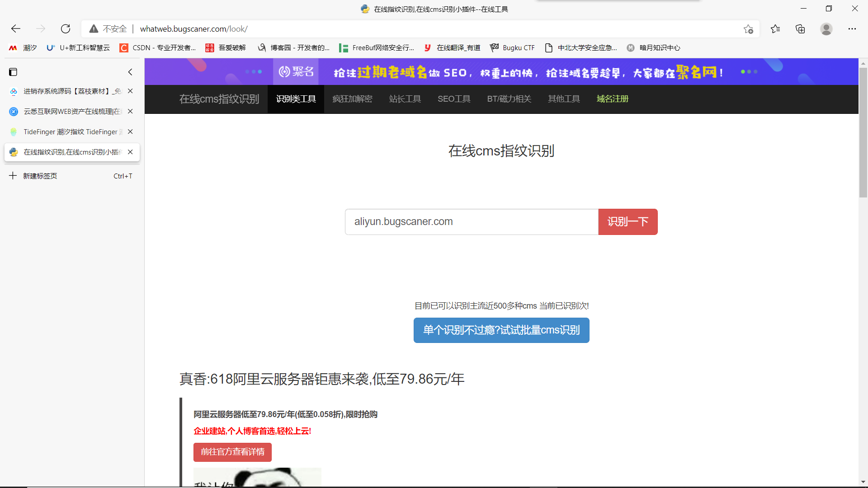Open U+新工科智慧云 bookmark
868x488 pixels.
click(78, 47)
